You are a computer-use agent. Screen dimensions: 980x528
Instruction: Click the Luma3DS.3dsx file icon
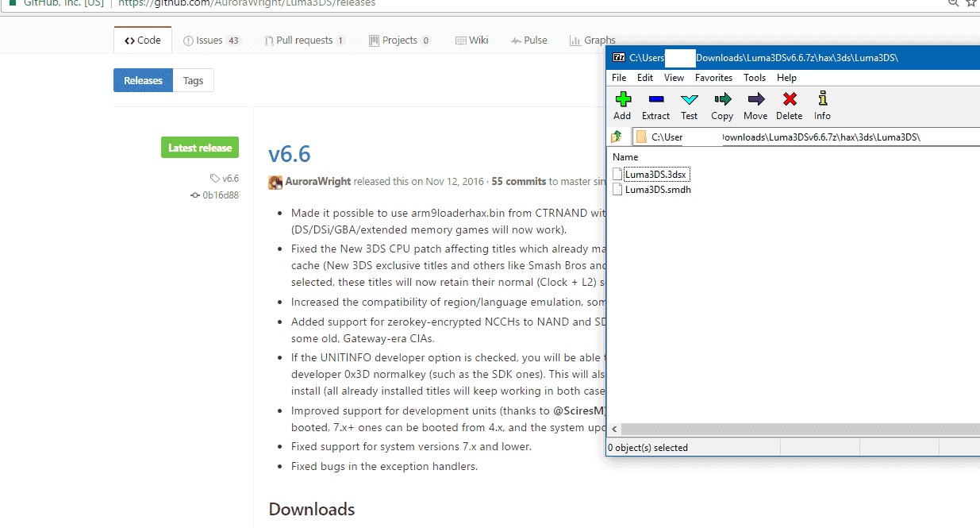click(x=618, y=174)
